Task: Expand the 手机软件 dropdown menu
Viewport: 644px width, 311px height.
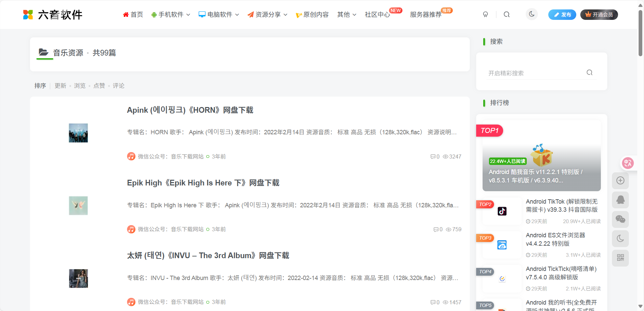Action: pos(171,14)
